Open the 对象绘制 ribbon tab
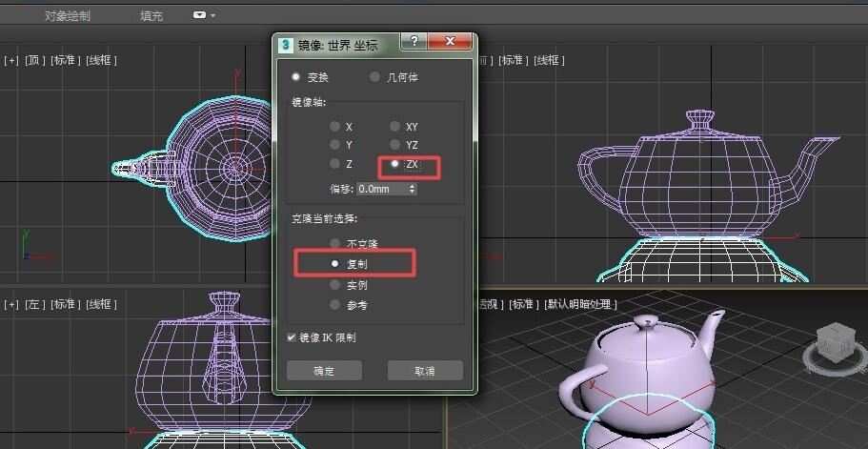Viewport: 868px width, 449px height. (x=67, y=16)
